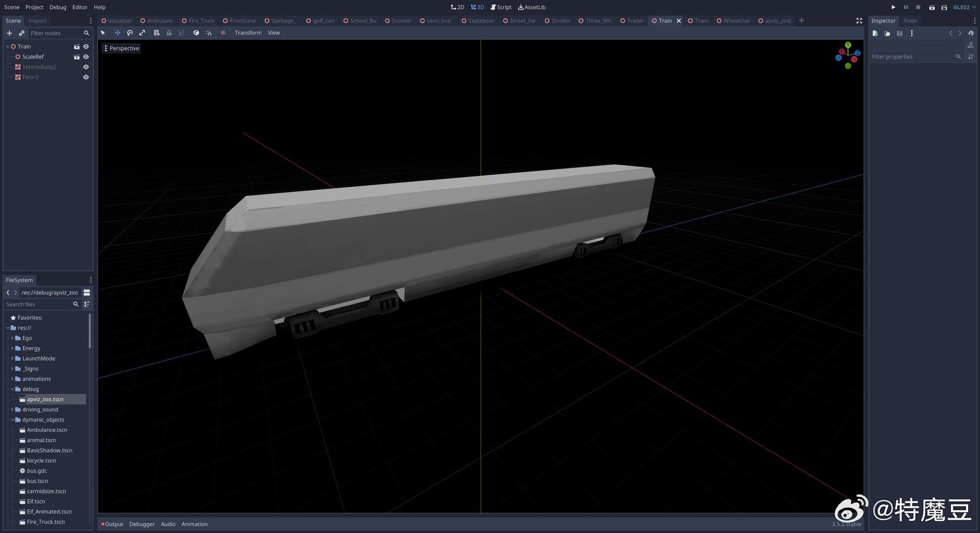Image resolution: width=980 pixels, height=533 pixels.
Task: Toggle Use Local Space cube icon
Action: point(196,33)
